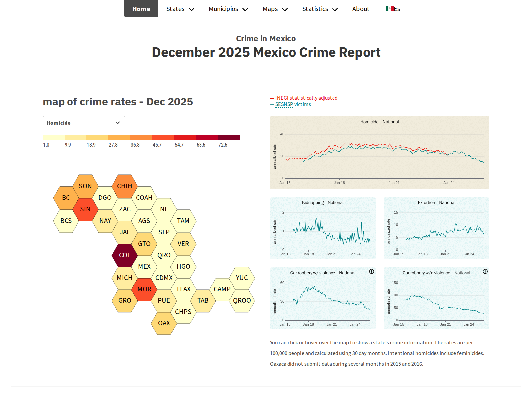Select the TLAX hexagon on the map
The image size is (532, 399).
coord(183,289)
